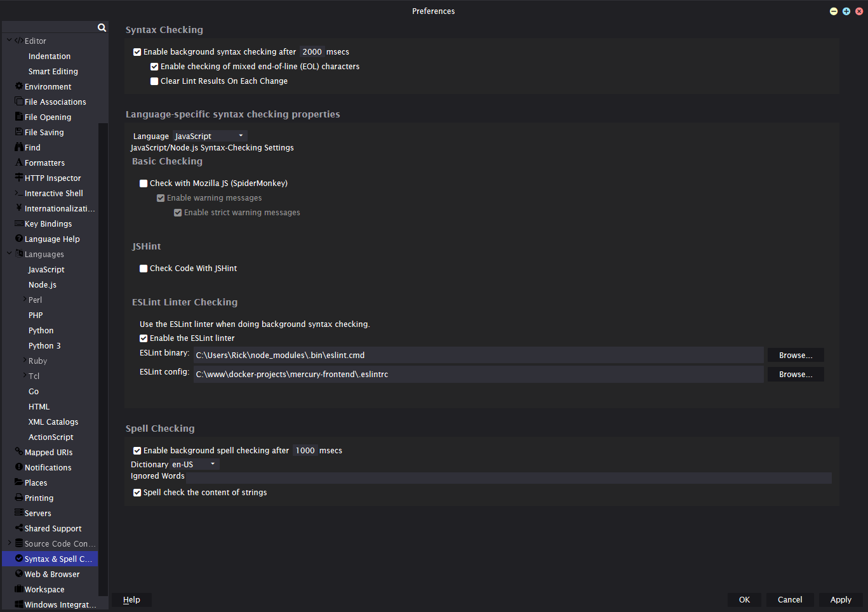Check the Check Code With JSHint box

point(143,268)
